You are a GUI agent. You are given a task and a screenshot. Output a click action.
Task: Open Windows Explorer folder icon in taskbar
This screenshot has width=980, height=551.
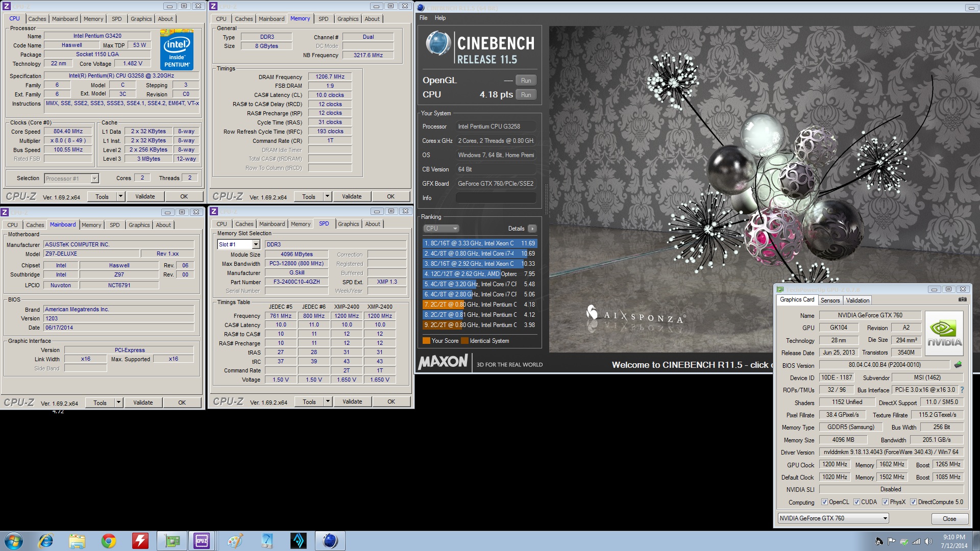tap(77, 541)
